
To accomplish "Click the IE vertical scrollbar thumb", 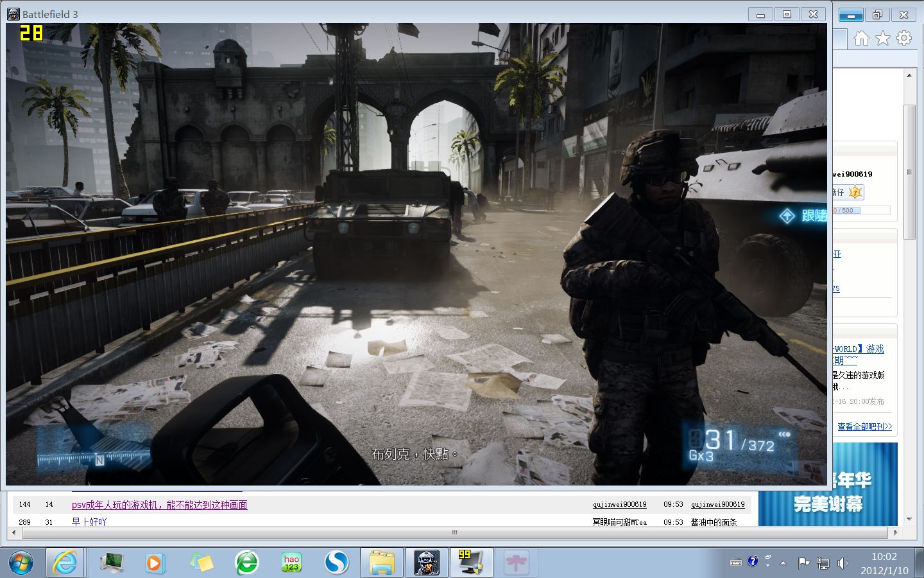I will (x=909, y=172).
